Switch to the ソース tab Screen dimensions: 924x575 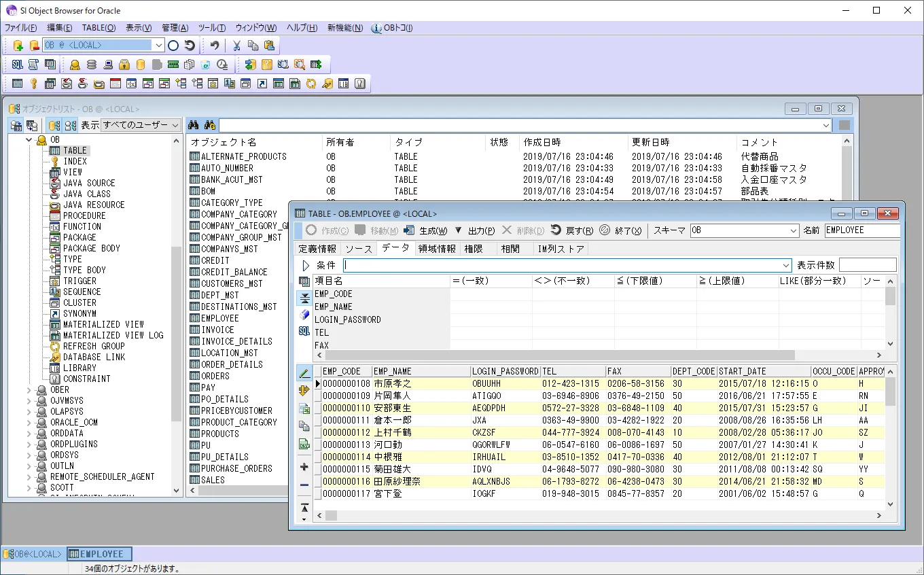pos(359,249)
